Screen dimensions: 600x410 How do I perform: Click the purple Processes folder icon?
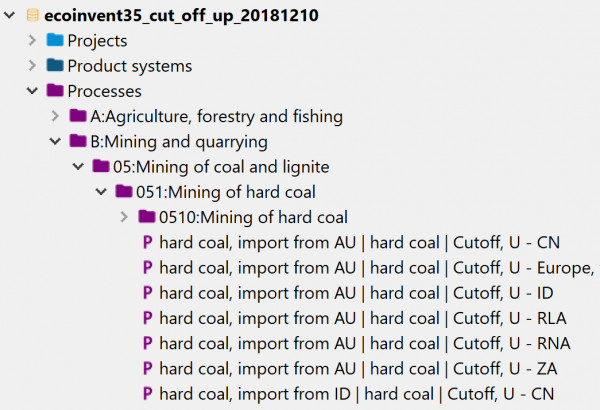(x=55, y=90)
